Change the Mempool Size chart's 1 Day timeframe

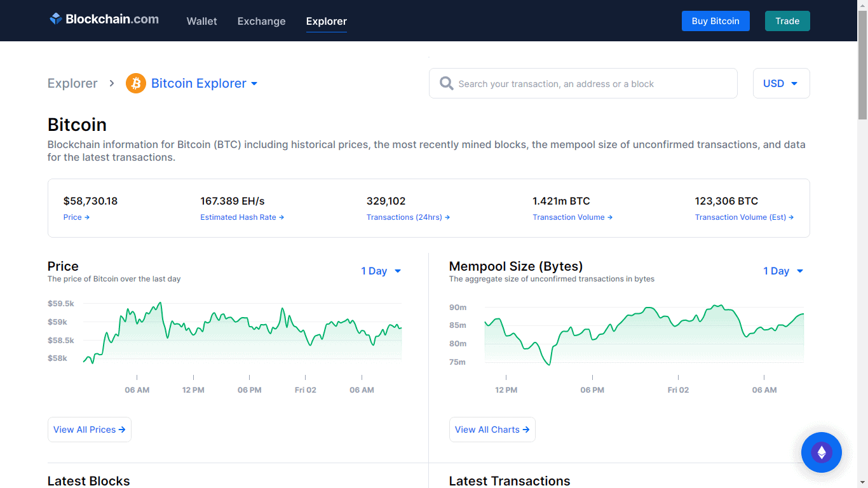coord(783,271)
